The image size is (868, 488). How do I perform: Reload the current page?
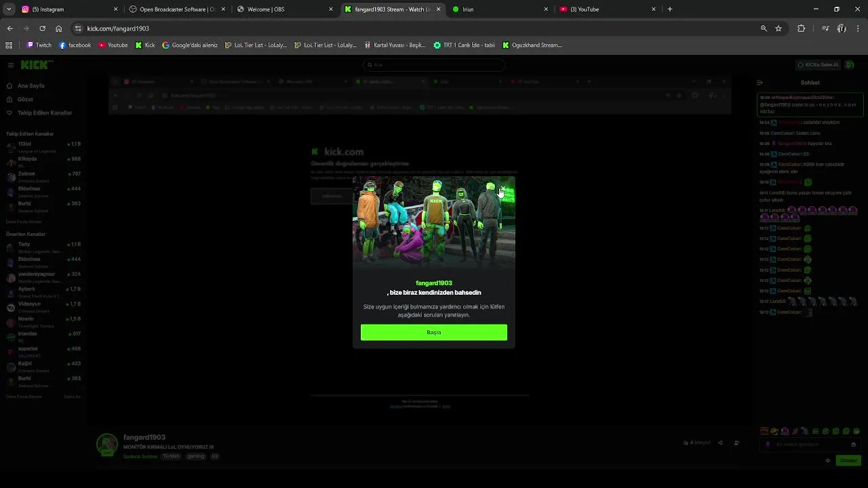(x=43, y=28)
